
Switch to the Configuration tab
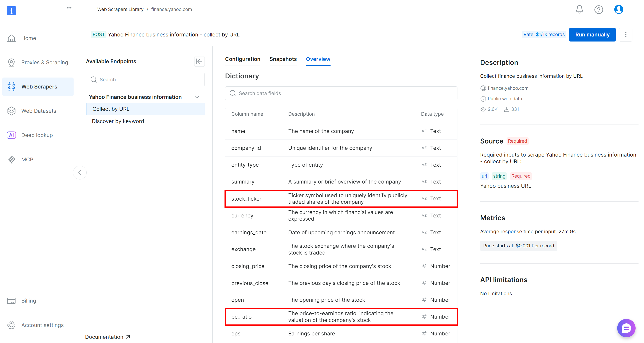click(x=242, y=59)
